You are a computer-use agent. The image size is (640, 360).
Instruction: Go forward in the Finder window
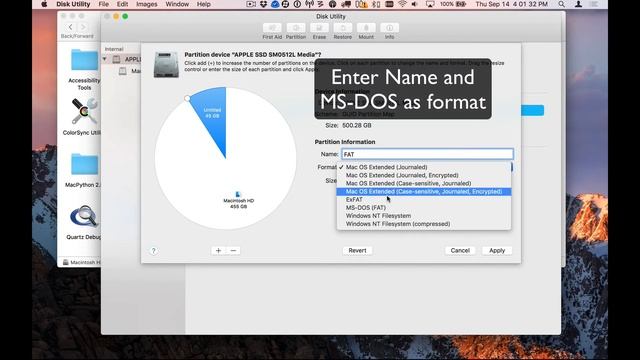[x=83, y=27]
